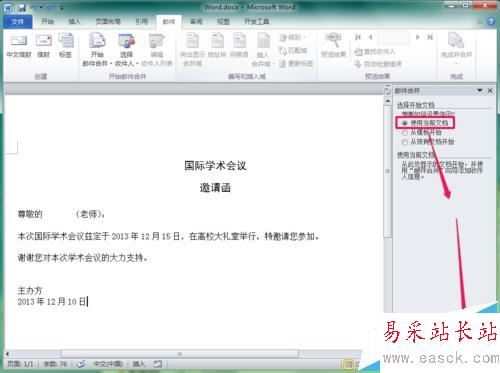Toggle Preview Results (预览结果)
Screen dimensions: 500x373
tap(333, 45)
